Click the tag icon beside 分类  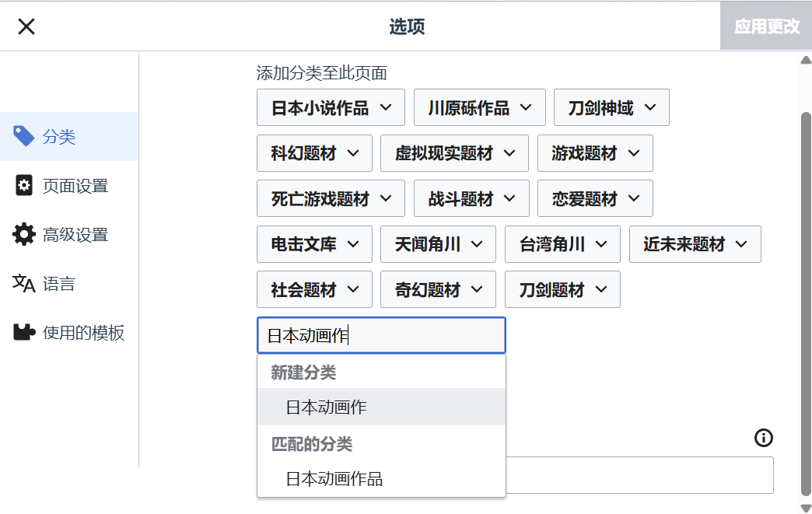(24, 136)
